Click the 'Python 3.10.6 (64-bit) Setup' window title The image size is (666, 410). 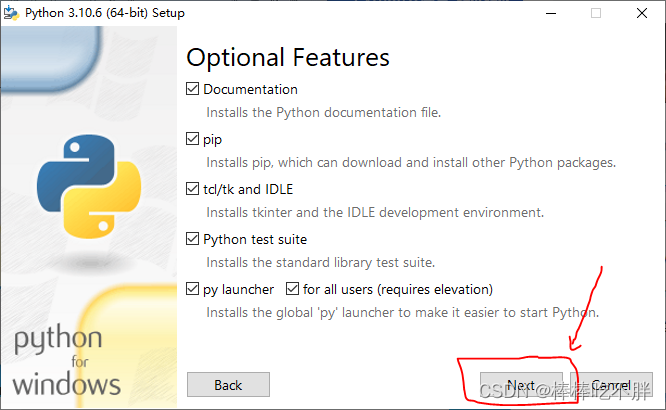point(105,13)
